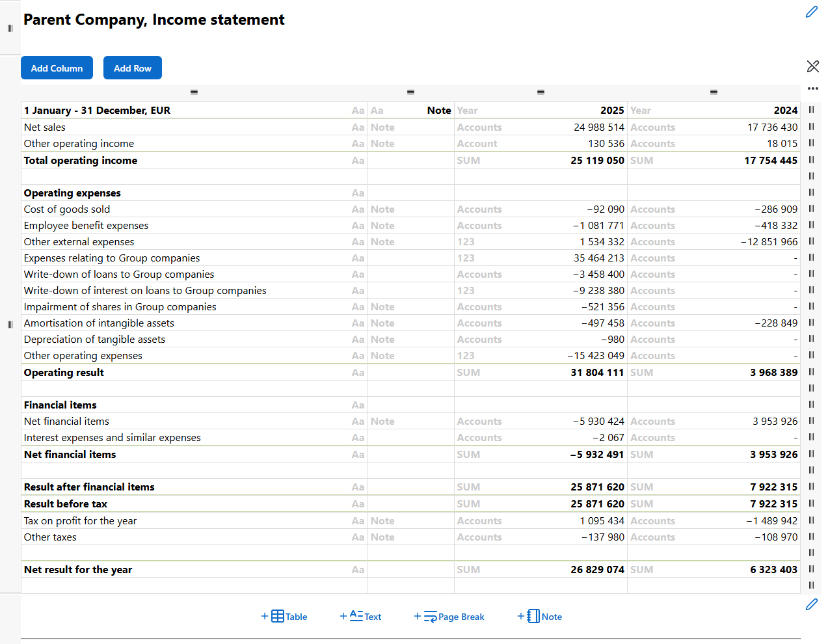Viewport: 828px width, 644px height.
Task: Click the column handle above the Note column
Action: [410, 92]
